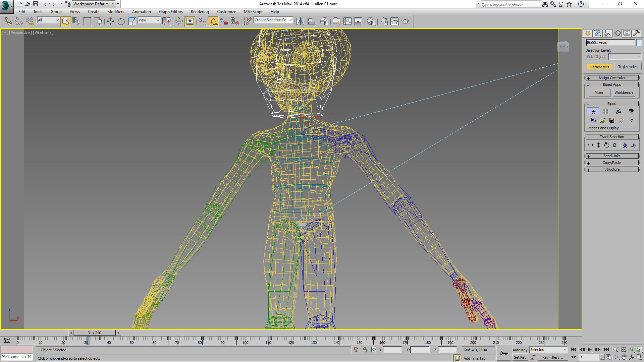
Task: Click Body Rotation in Track Selection
Action: point(606,145)
